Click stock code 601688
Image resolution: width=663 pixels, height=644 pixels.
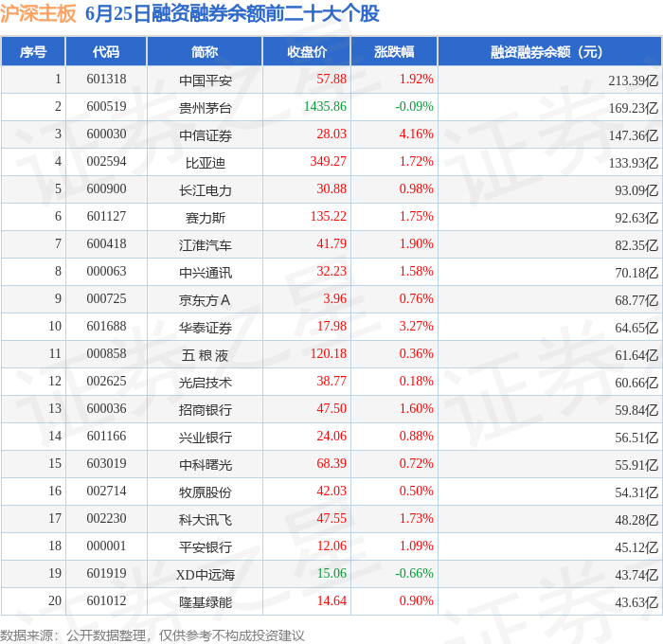coord(106,327)
